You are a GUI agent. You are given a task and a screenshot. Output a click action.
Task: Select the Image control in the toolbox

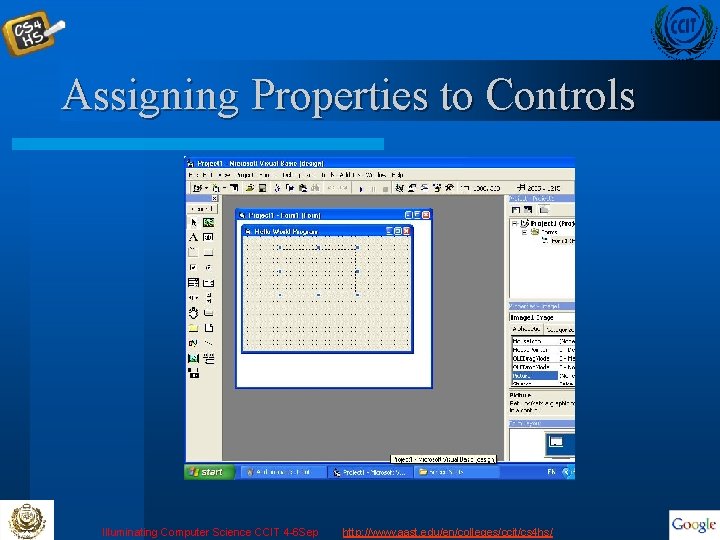coord(193,358)
